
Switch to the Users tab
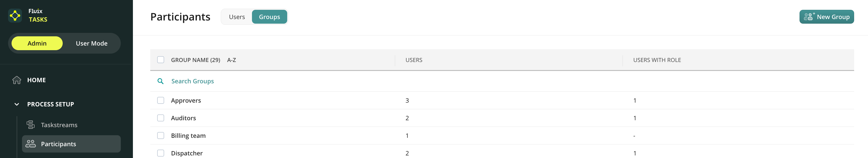(x=237, y=17)
